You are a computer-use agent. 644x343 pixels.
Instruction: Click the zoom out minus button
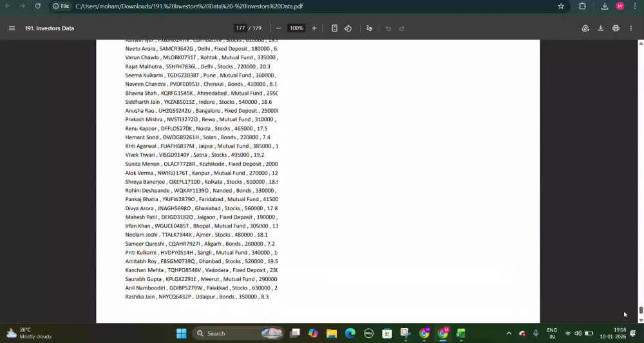click(x=278, y=28)
